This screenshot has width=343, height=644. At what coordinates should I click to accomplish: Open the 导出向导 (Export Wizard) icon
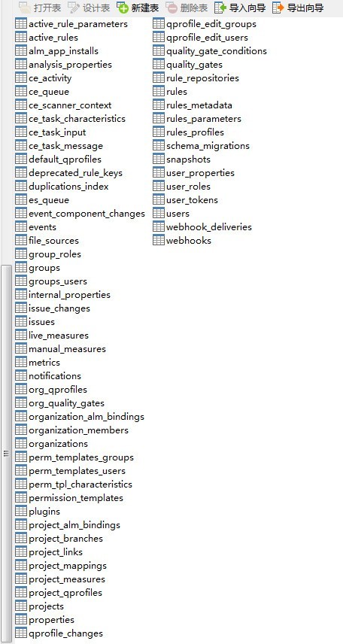[278, 8]
